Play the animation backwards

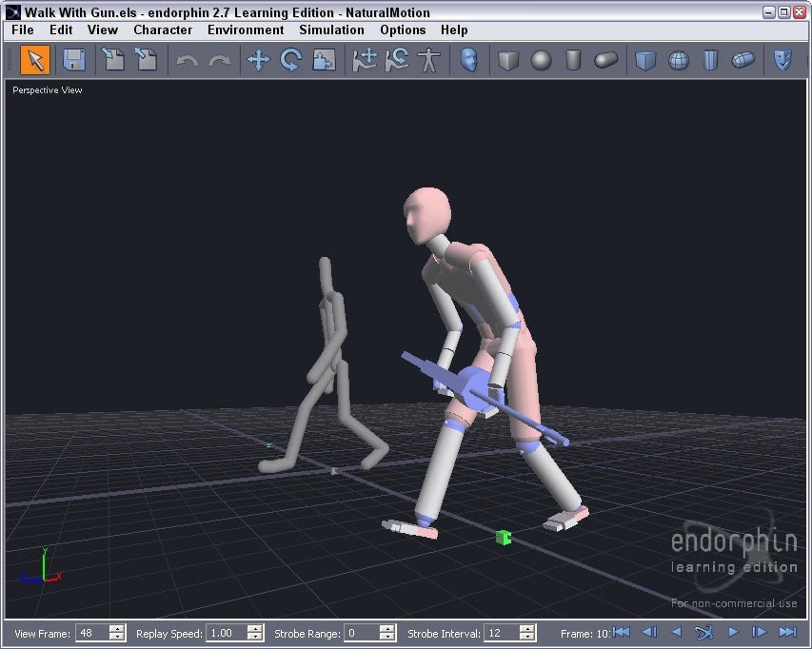(676, 632)
